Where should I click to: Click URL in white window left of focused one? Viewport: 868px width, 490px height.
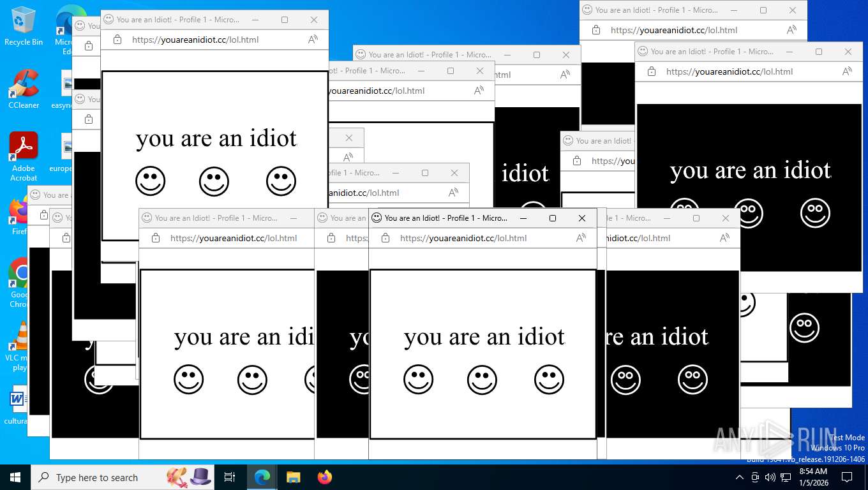click(234, 238)
